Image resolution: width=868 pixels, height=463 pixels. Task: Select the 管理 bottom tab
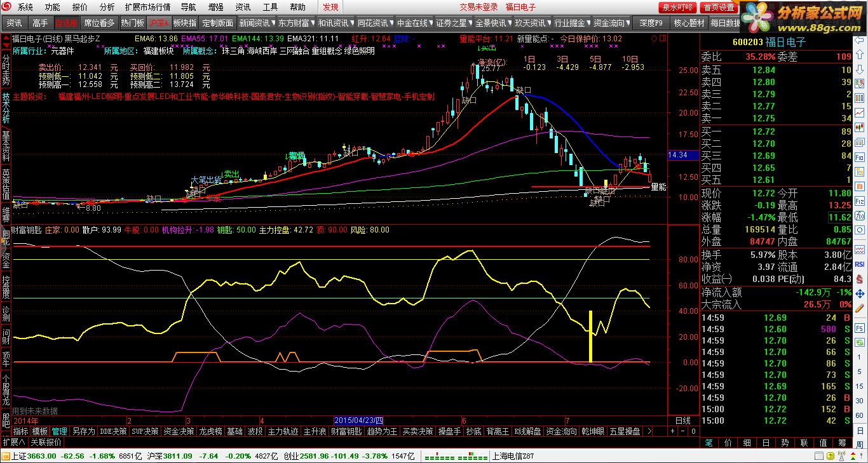(x=59, y=431)
